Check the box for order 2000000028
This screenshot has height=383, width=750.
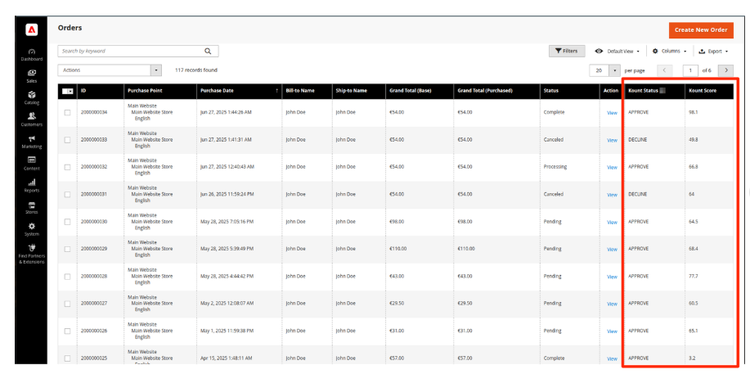coord(67,276)
